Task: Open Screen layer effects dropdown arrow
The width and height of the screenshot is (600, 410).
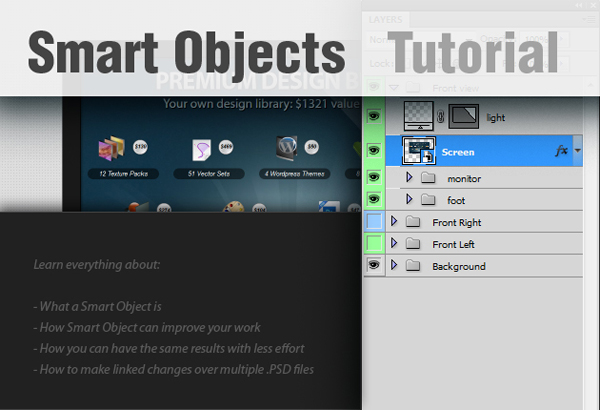Action: [577, 150]
